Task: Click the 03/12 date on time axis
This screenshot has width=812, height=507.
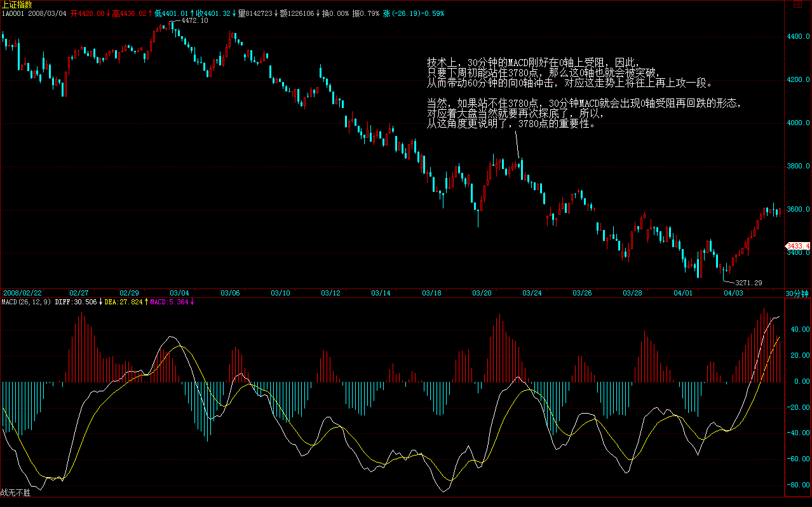Action: click(x=330, y=293)
